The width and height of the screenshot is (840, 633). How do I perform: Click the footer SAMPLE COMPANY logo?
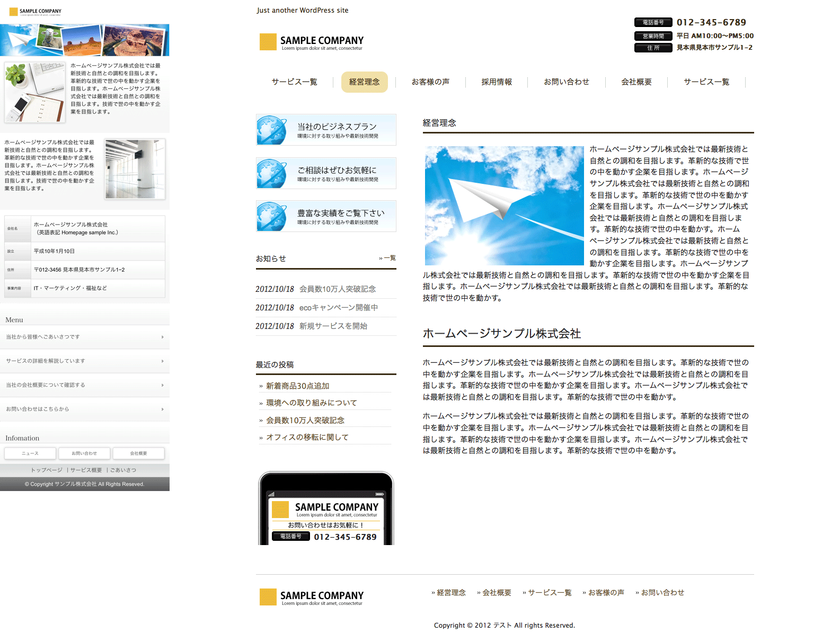311,597
